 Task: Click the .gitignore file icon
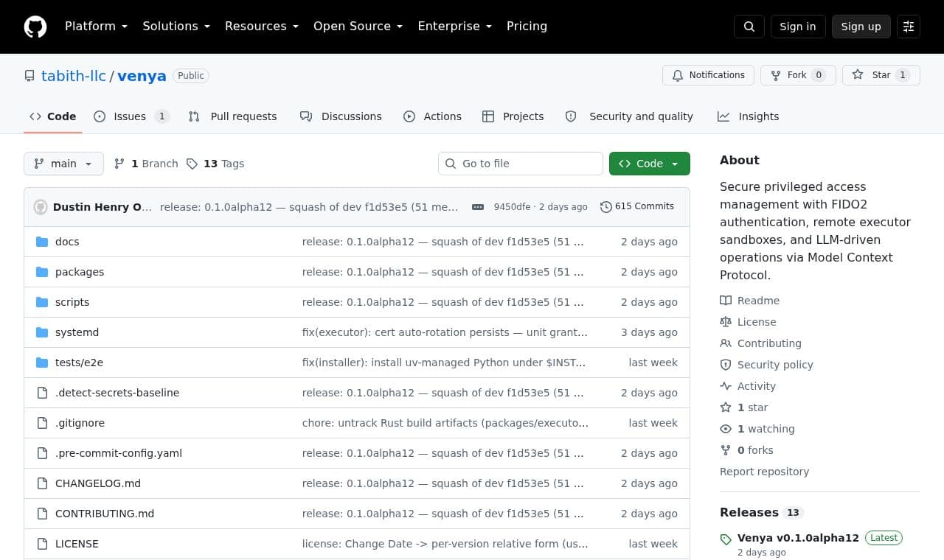click(x=42, y=423)
